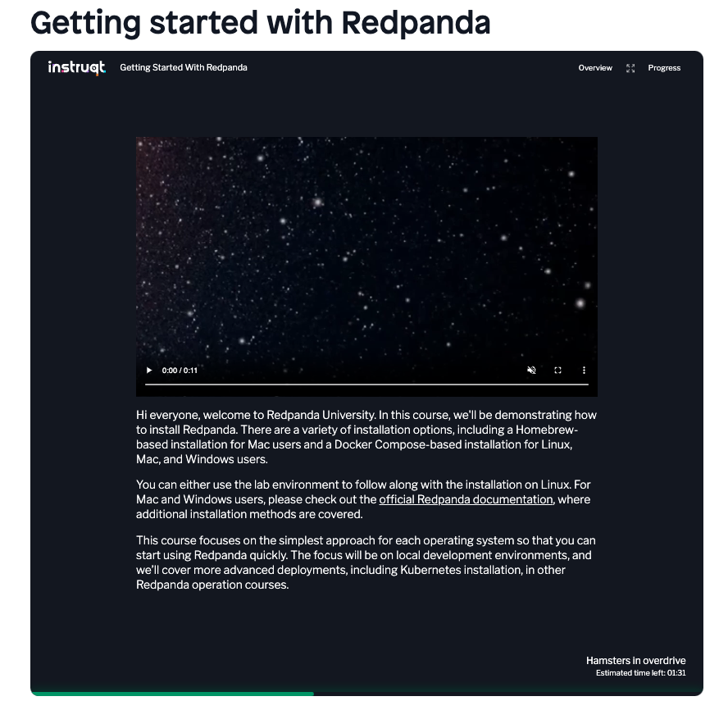
Task: Click the paragraph starting You can either use
Action: pyautogui.click(x=363, y=499)
